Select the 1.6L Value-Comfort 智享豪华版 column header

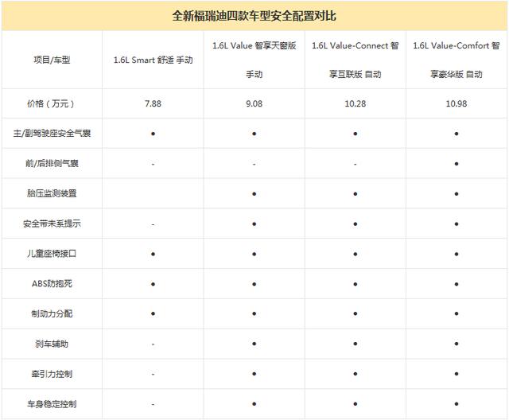point(456,60)
